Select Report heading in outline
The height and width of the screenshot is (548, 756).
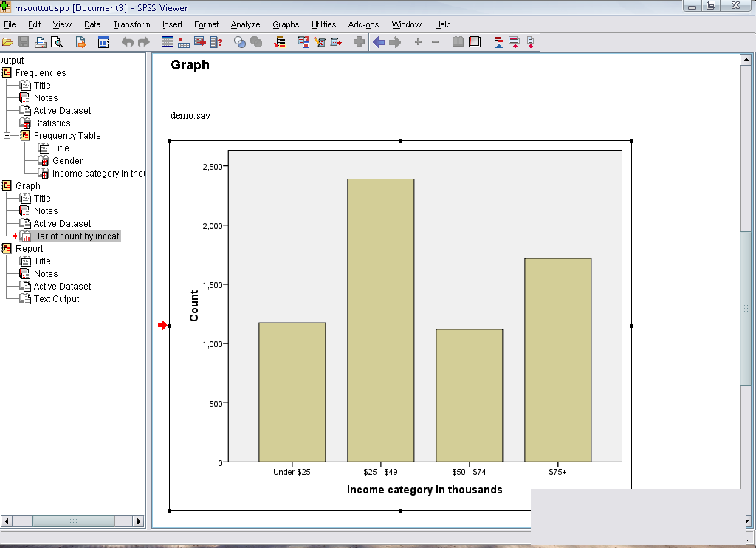pyautogui.click(x=29, y=248)
